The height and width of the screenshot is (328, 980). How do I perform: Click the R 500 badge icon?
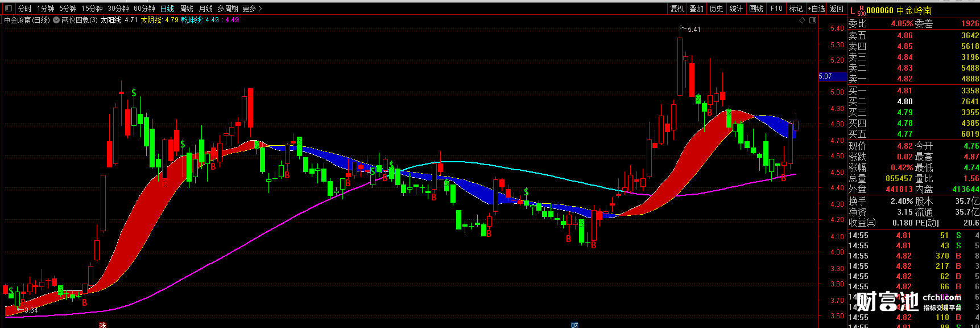coord(861,11)
